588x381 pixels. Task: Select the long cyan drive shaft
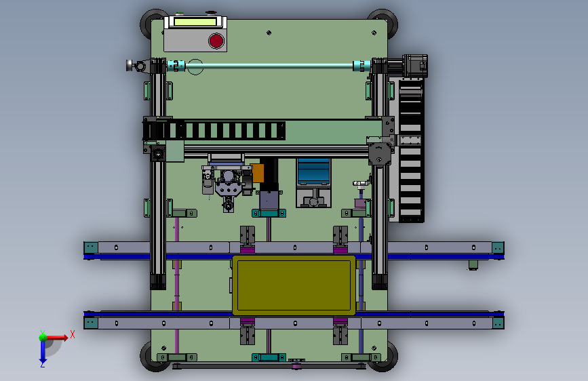click(x=269, y=66)
